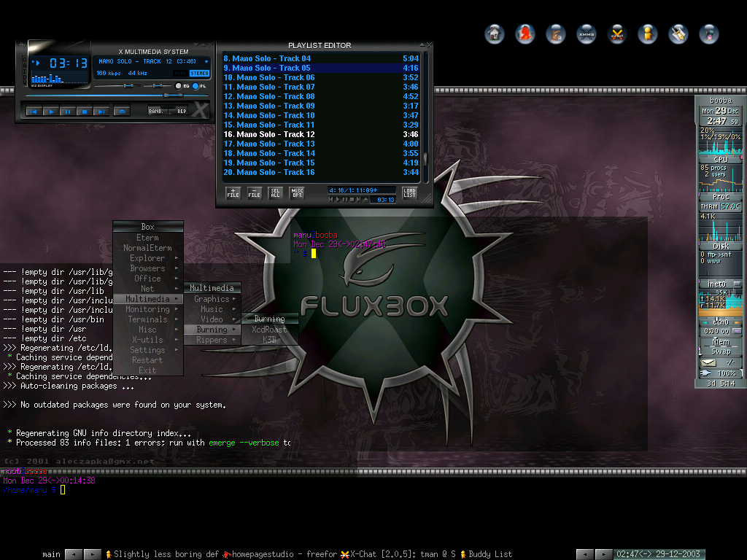Image resolution: width=747 pixels, height=560 pixels.
Task: Click the GKrellM CPU panel label
Action: coord(720,160)
